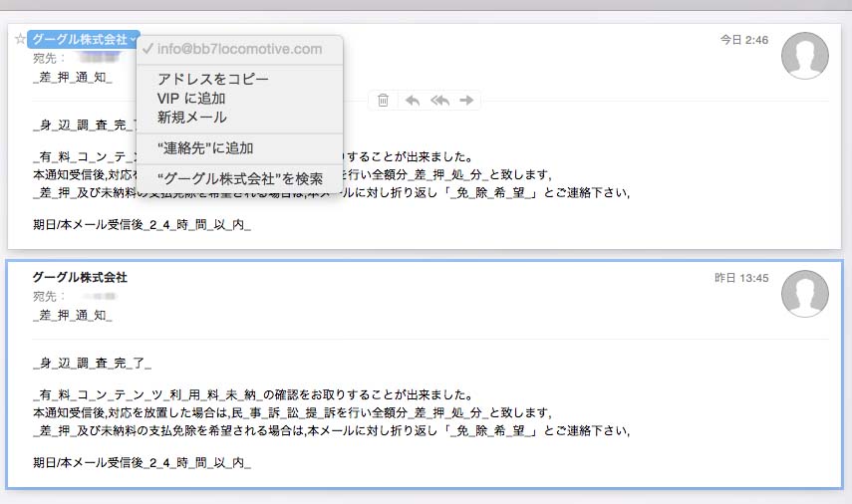Choose アドレスをコピー in the context menu
This screenshot has width=852, height=504.
coord(212,80)
